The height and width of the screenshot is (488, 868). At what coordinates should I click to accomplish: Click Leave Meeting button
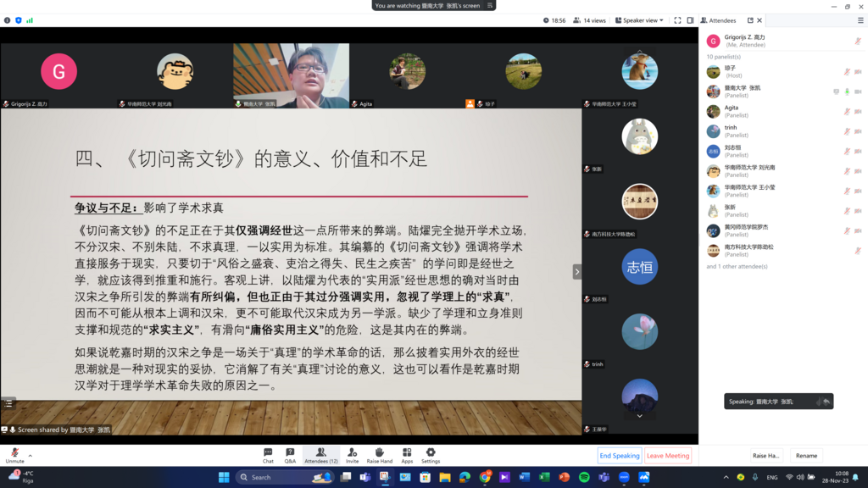668,455
